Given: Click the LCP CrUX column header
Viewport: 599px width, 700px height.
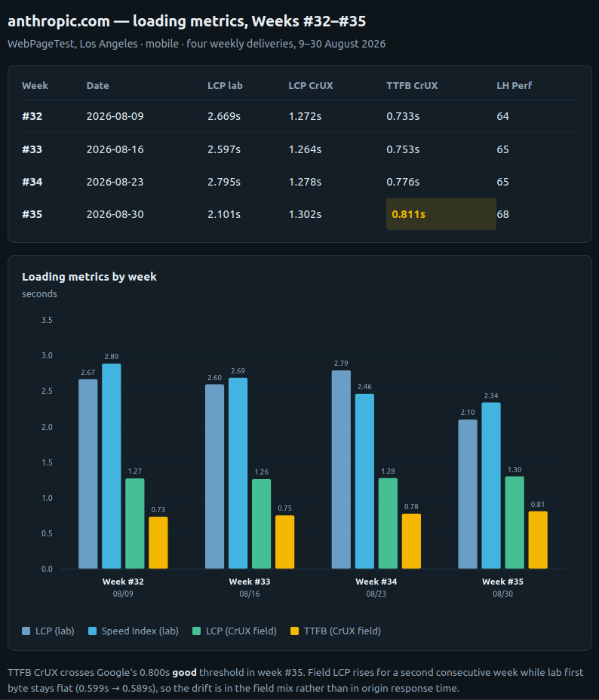Looking at the screenshot, I should click(x=311, y=86).
